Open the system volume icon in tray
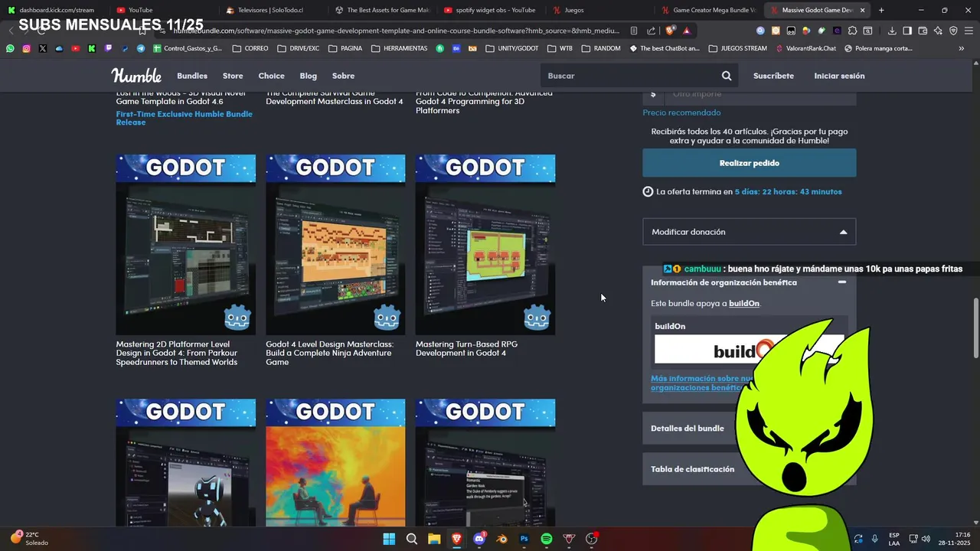Image resolution: width=980 pixels, height=551 pixels. click(926, 539)
